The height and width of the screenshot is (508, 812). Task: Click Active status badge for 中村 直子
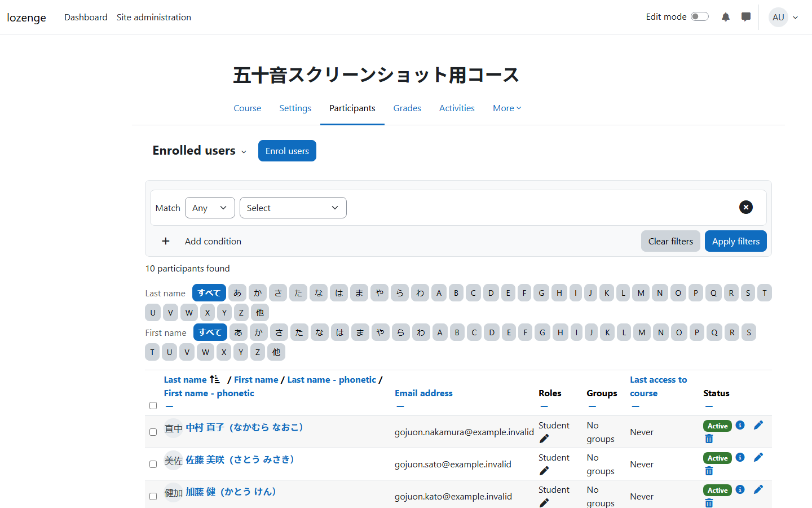coord(717,426)
